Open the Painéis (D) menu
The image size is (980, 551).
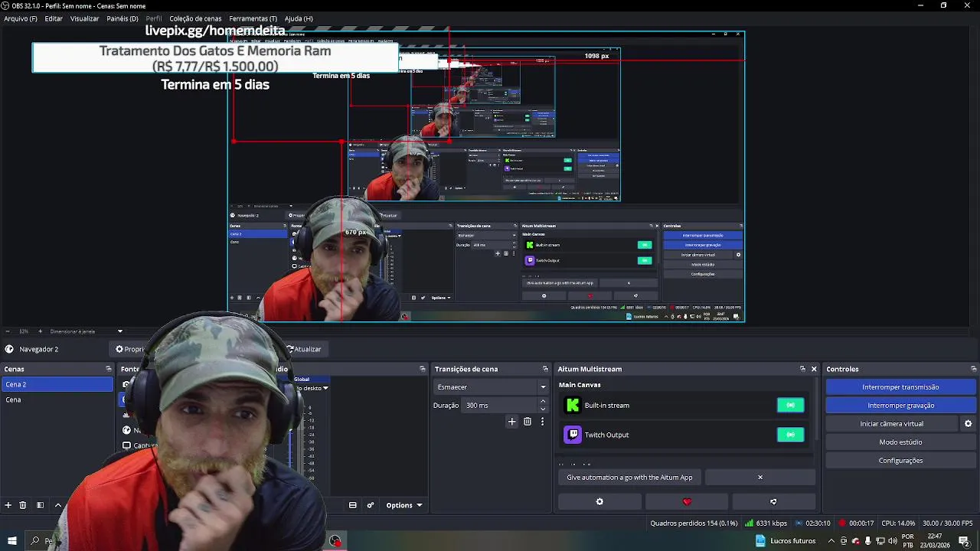(122, 18)
